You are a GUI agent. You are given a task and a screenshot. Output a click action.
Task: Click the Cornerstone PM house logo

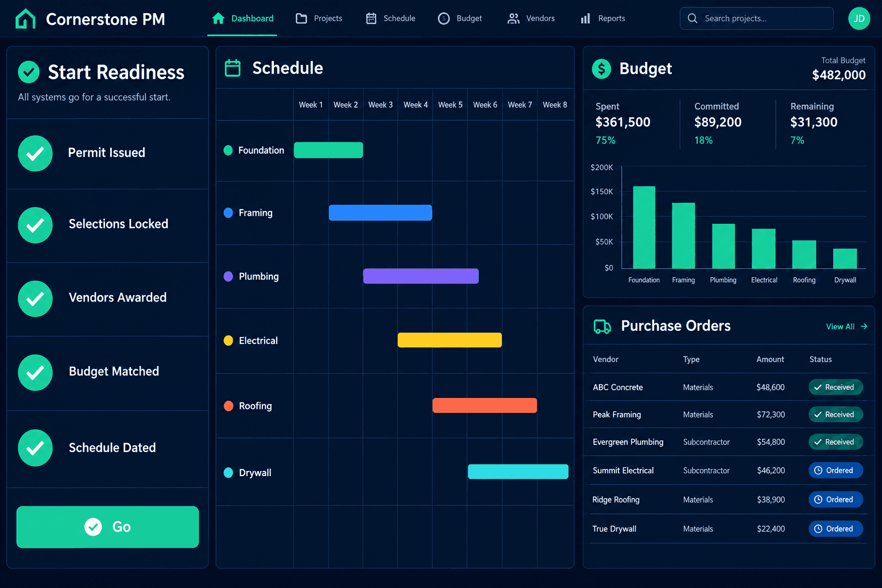25,19
